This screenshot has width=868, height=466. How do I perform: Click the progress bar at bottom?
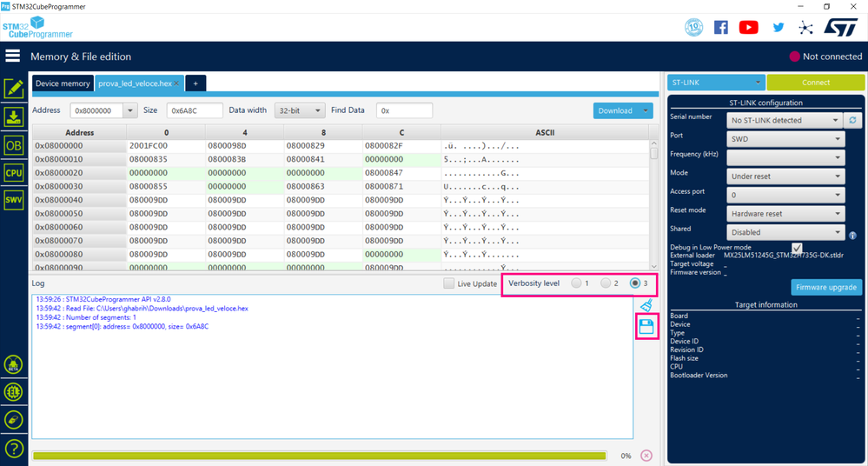(x=320, y=456)
